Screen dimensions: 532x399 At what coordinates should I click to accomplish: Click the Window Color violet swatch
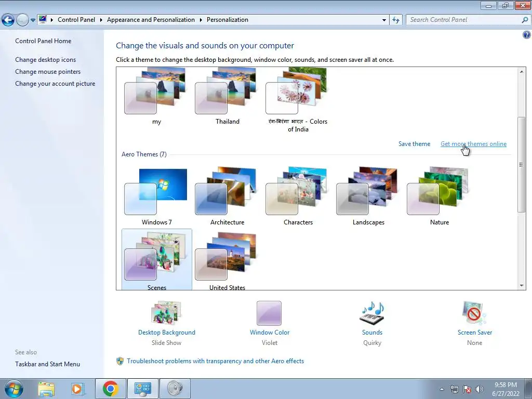tap(269, 313)
